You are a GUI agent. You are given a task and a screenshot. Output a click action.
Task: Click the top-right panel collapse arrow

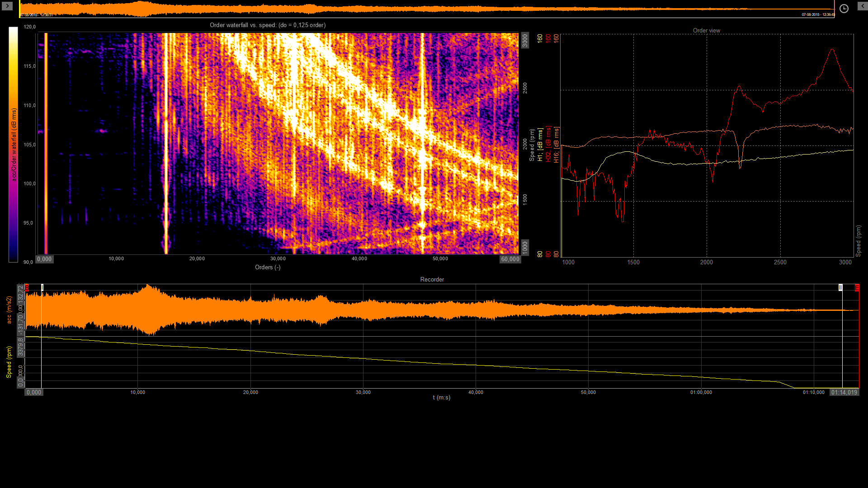(x=863, y=6)
